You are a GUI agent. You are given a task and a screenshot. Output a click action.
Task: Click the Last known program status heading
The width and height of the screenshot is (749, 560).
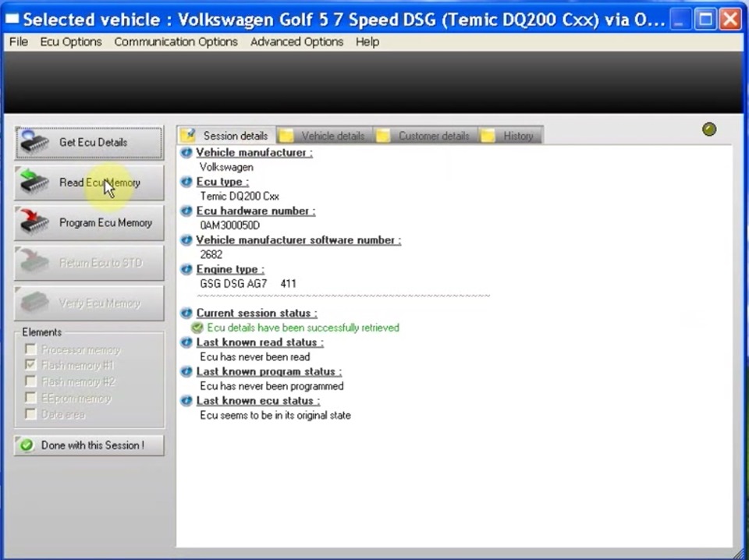click(x=269, y=371)
